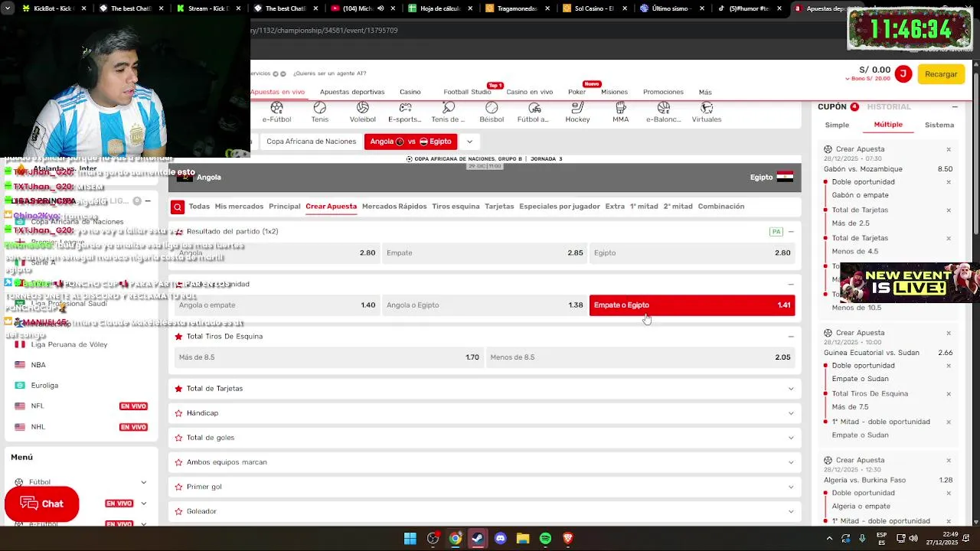Switch coupon to the Simple tab
Screen dimensions: 980x551
[x=837, y=125]
